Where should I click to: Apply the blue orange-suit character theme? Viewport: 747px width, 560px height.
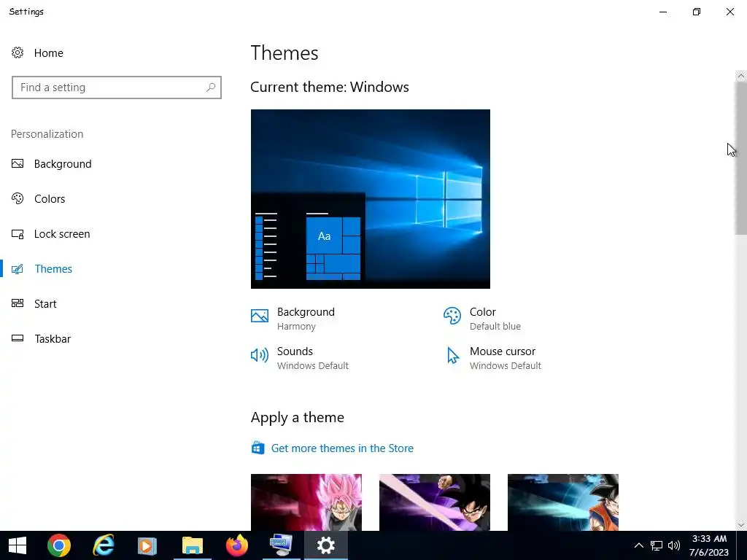click(x=563, y=502)
